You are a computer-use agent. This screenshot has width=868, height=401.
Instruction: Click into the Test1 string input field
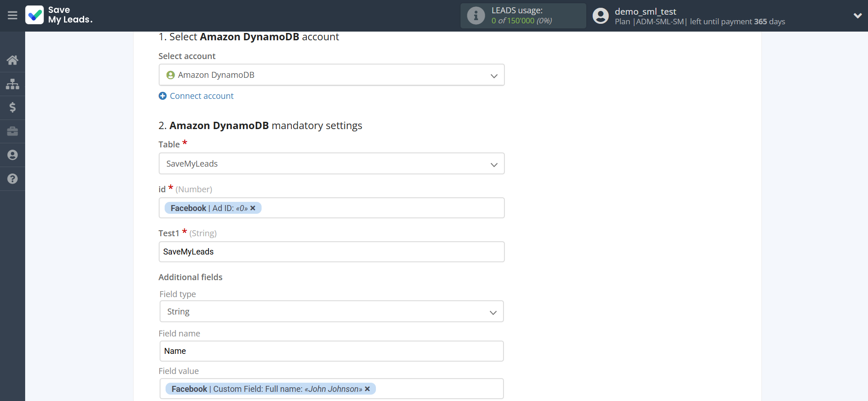pos(331,252)
